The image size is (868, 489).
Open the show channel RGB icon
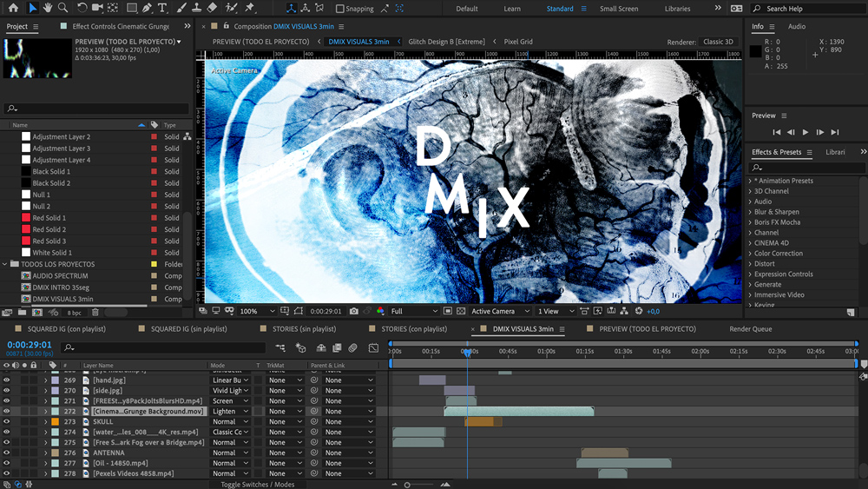pyautogui.click(x=380, y=311)
